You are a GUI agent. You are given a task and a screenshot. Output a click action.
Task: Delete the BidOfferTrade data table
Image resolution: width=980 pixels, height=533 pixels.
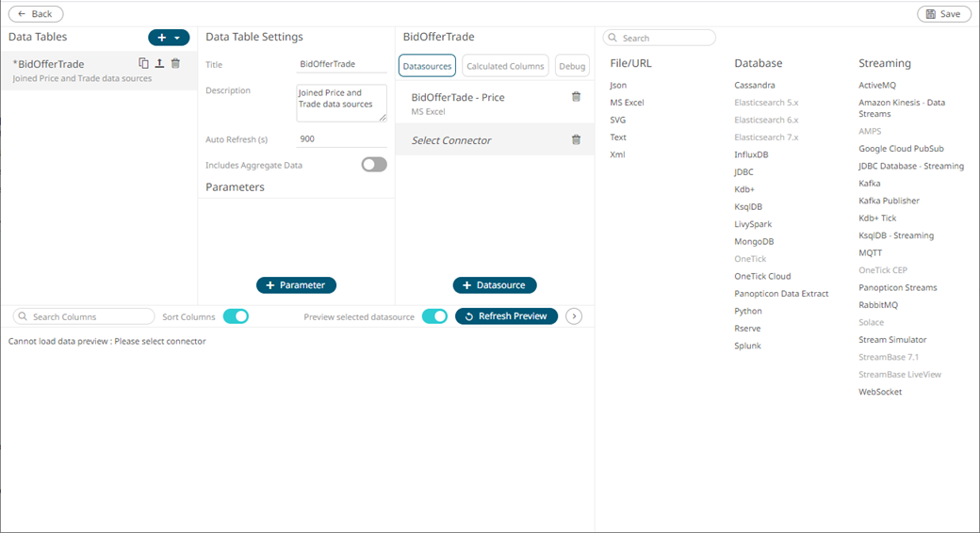coord(175,63)
